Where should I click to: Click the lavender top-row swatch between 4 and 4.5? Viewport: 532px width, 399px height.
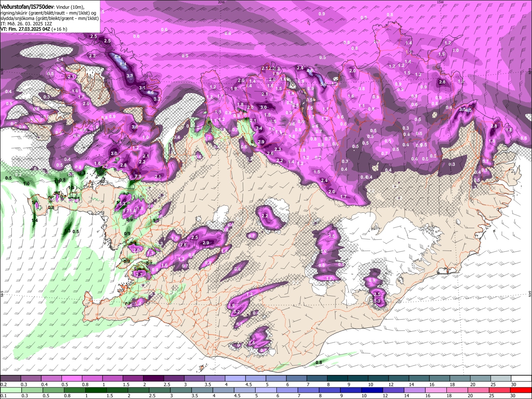coord(235,378)
